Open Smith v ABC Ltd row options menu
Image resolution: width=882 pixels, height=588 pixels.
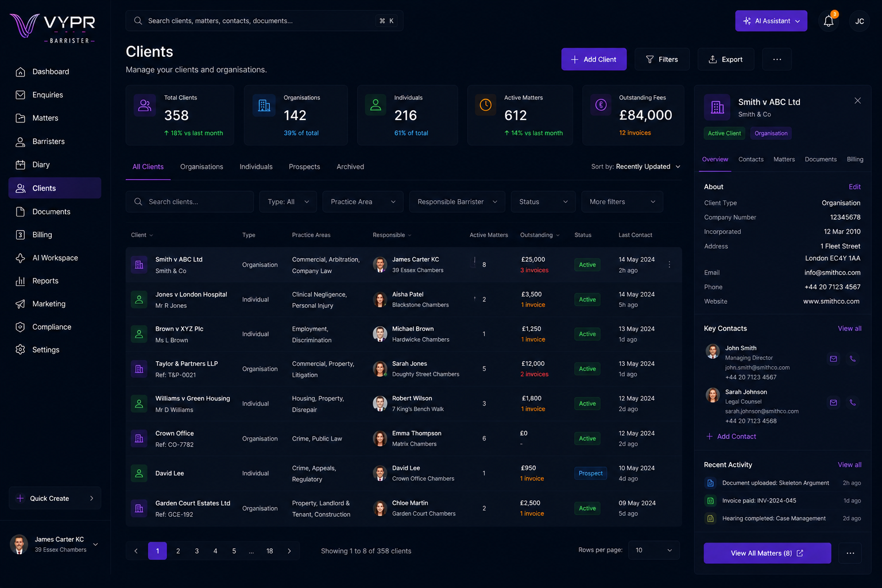click(670, 265)
